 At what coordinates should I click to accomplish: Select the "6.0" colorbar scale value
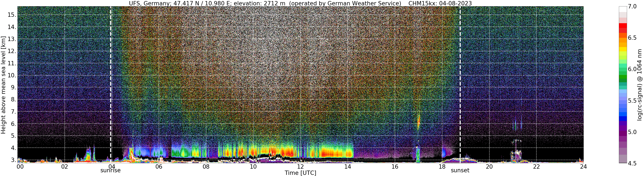point(632,69)
